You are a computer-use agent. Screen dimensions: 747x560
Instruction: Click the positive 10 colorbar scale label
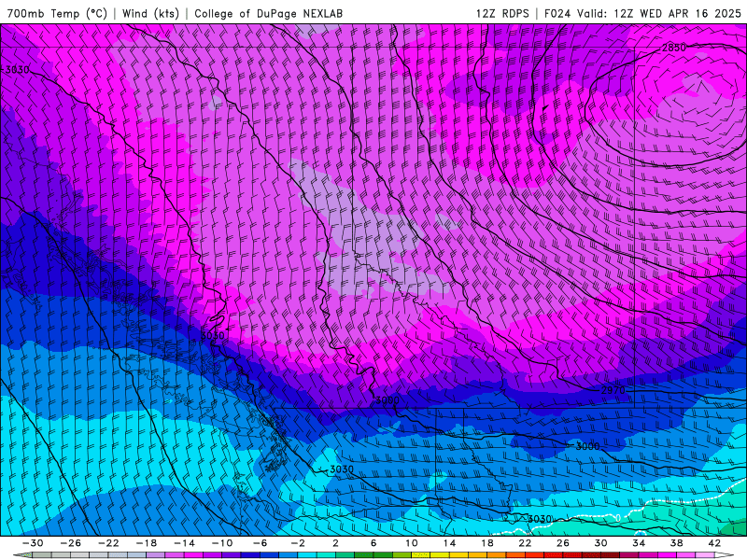[x=412, y=543]
